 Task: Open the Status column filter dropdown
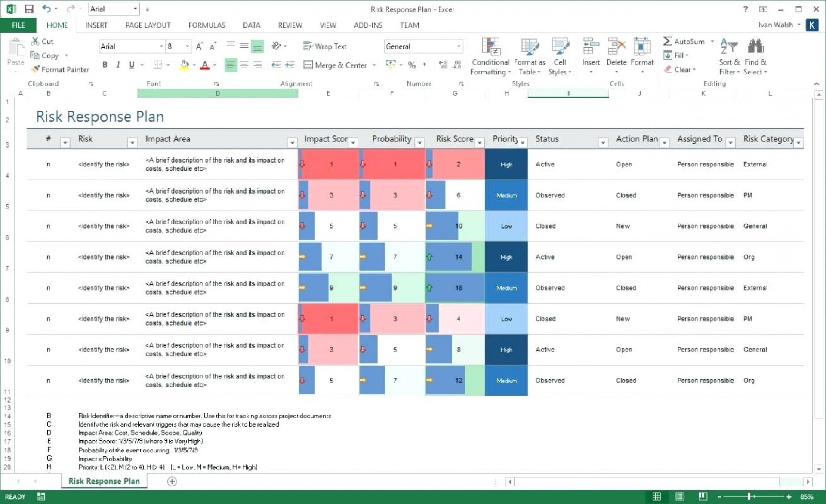(603, 142)
